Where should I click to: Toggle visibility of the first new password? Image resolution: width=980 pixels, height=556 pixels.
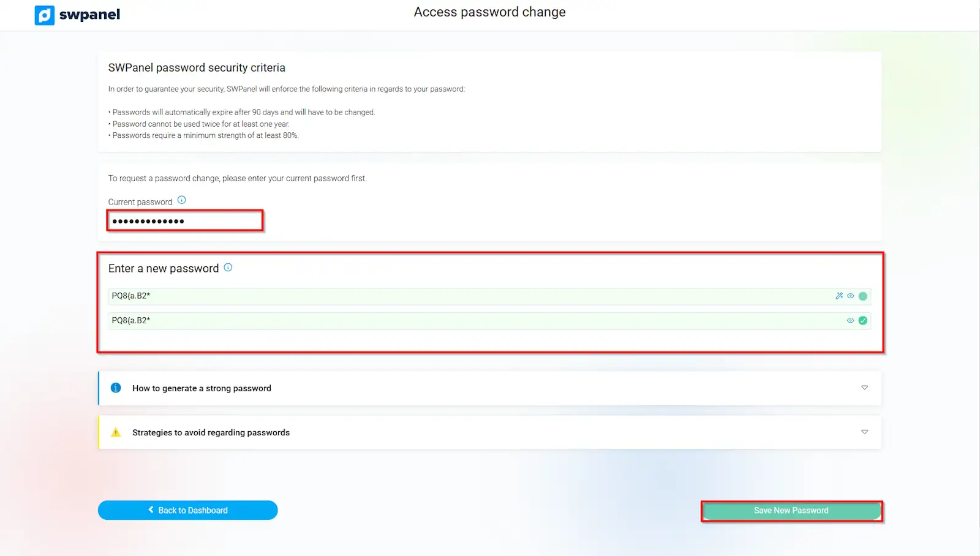tap(850, 296)
